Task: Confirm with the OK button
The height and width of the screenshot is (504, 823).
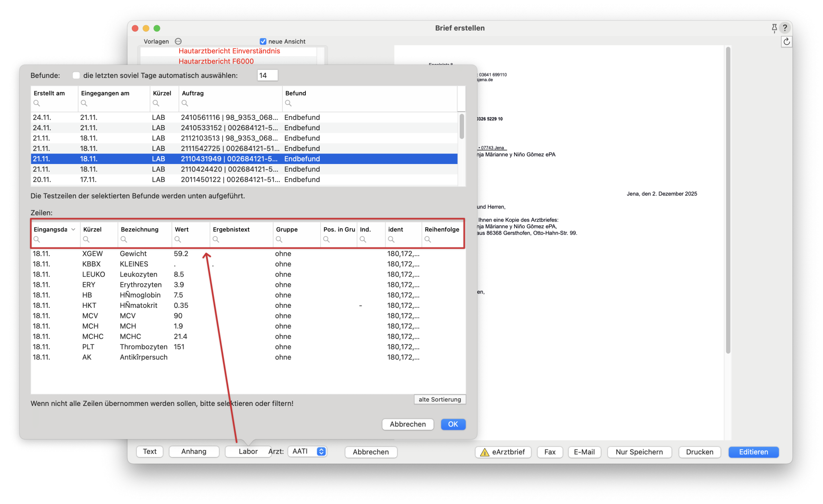Action: click(453, 424)
